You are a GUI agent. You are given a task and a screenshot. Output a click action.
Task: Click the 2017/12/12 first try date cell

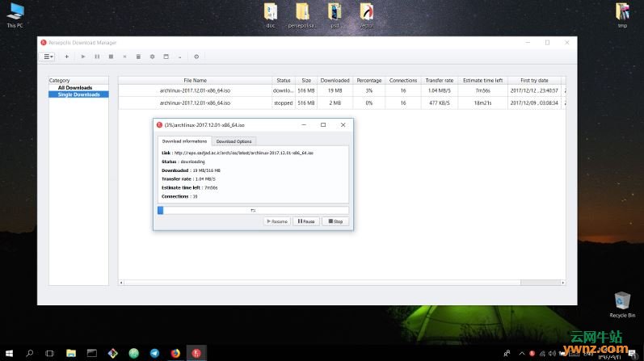[534, 90]
